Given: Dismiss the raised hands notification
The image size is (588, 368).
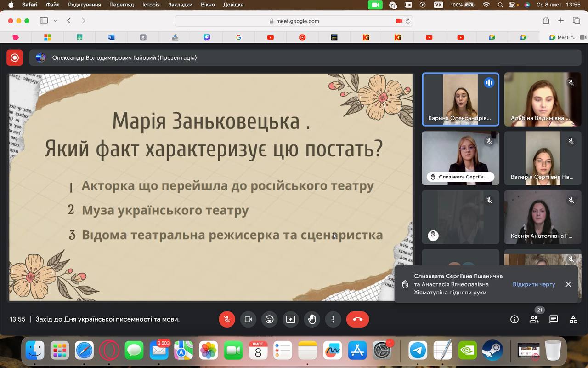Looking at the screenshot, I should point(568,284).
